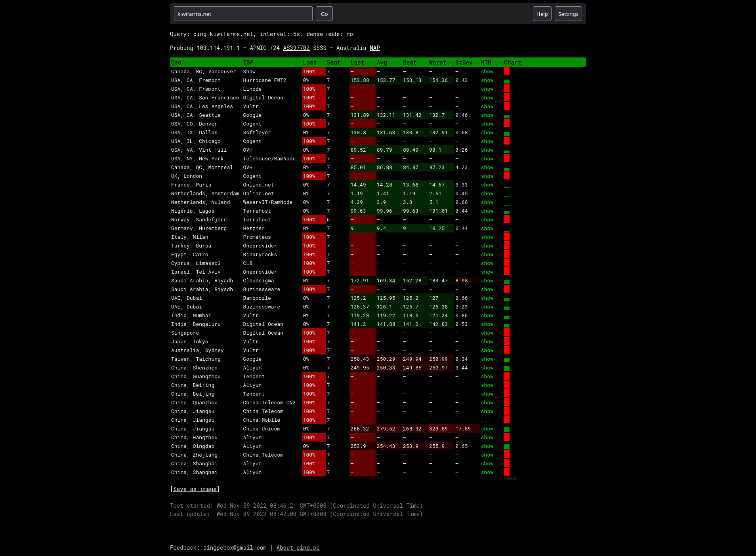Image resolution: width=756 pixels, height=556 pixels.
Task: Show MTR for Dubai Buzinessware row
Action: pos(487,307)
